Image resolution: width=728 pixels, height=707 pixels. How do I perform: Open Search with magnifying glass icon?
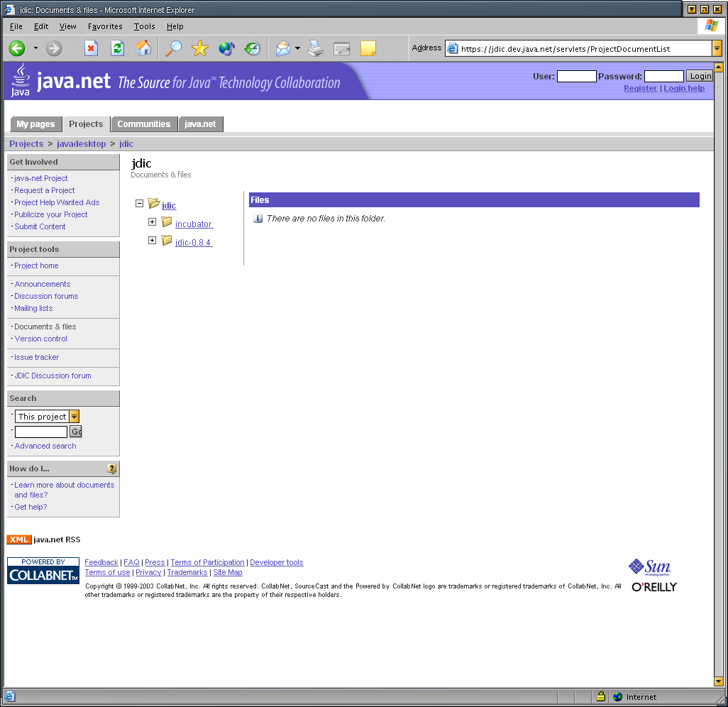[174, 48]
